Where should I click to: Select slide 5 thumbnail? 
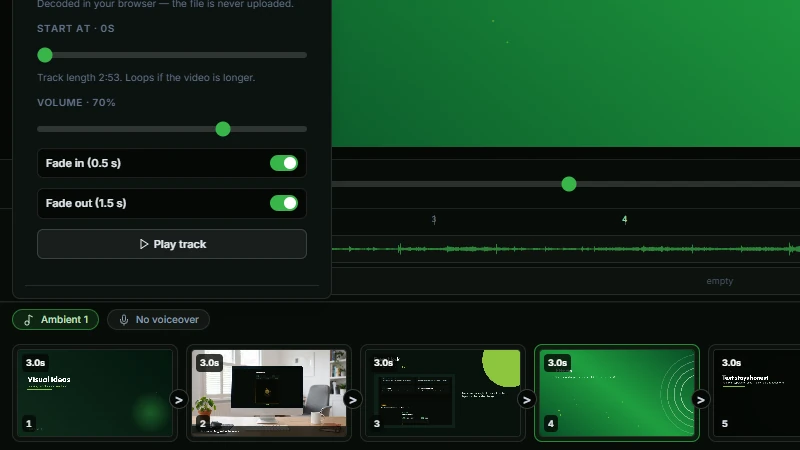point(755,393)
